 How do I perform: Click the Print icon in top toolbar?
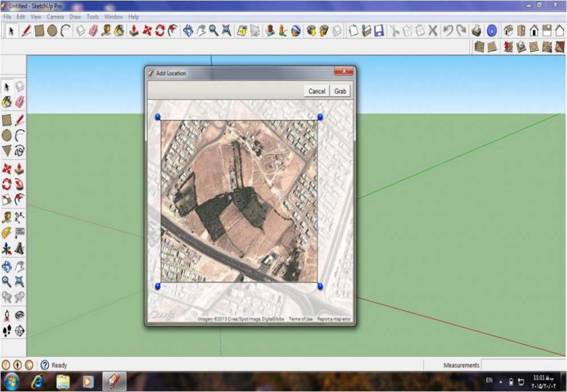477,31
